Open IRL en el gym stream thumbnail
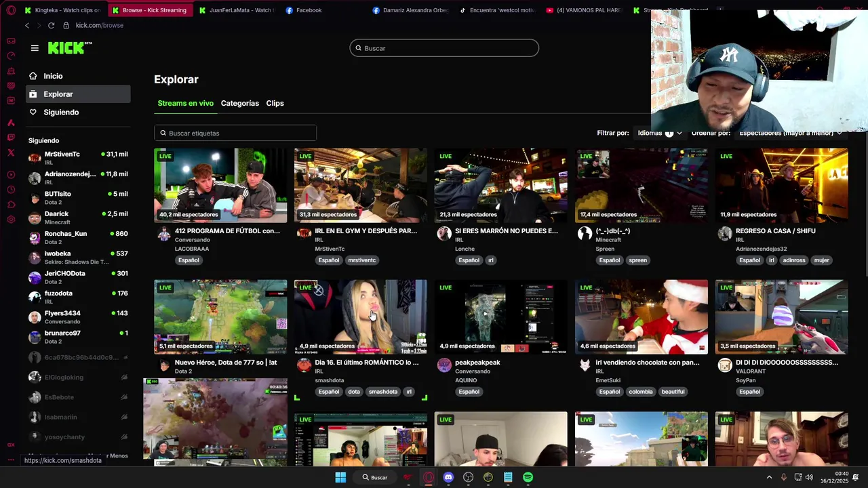 pos(361,185)
